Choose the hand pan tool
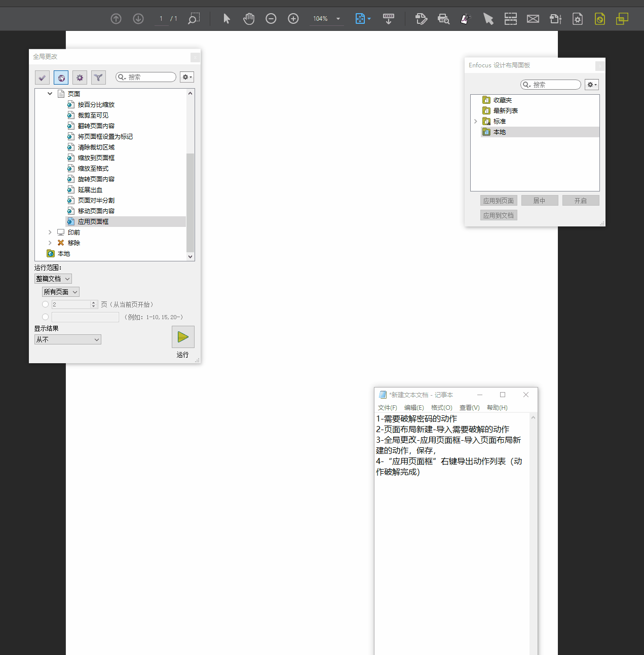This screenshot has width=644, height=655. coord(249,19)
